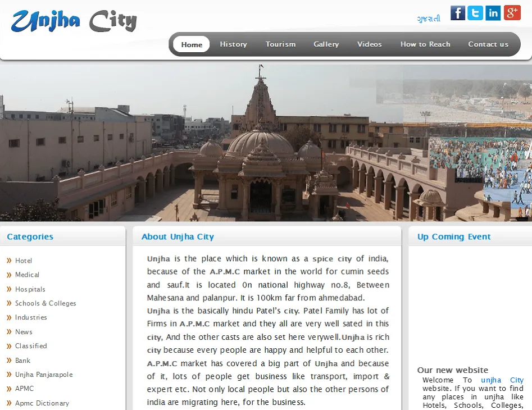Open the Facebook social icon

(x=458, y=13)
